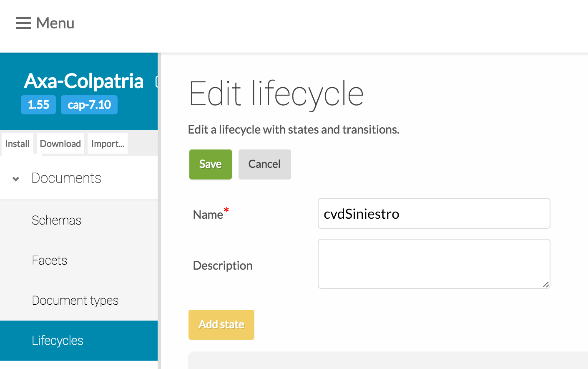Select Lifecycles in the sidebar
The width and height of the screenshot is (588, 369).
point(79,341)
